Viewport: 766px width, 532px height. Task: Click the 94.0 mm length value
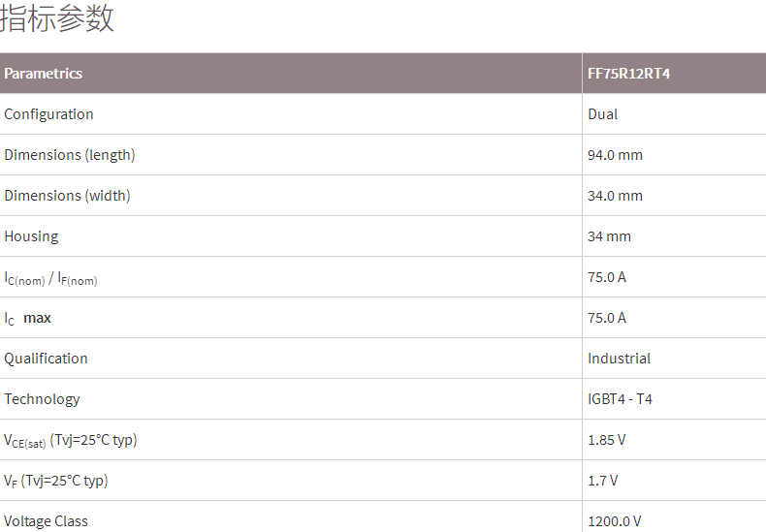point(615,155)
